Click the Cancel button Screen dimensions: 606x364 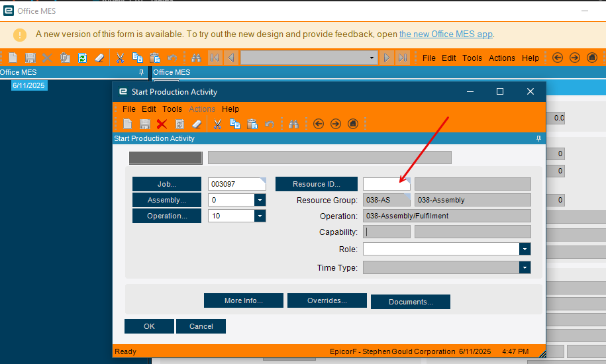[201, 326]
